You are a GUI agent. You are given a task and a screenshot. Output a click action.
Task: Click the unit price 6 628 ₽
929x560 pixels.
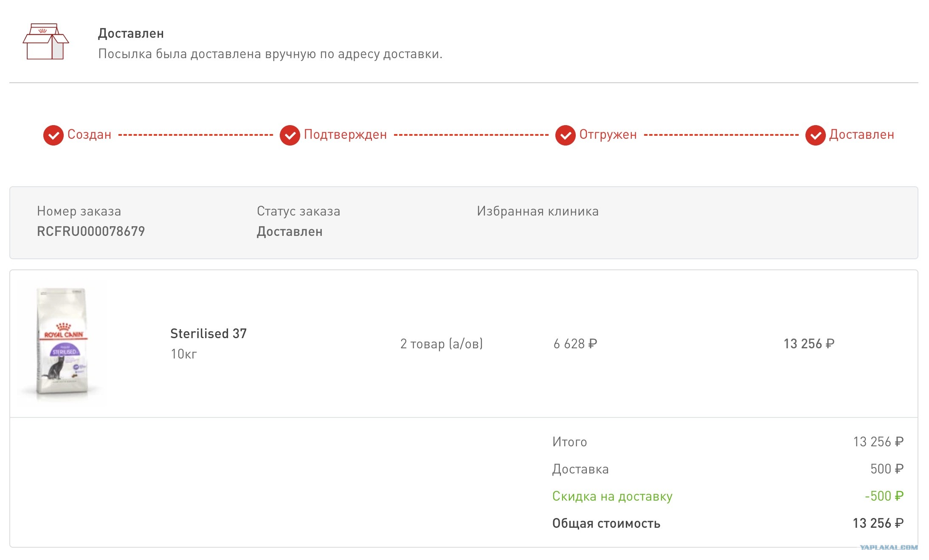(x=575, y=344)
